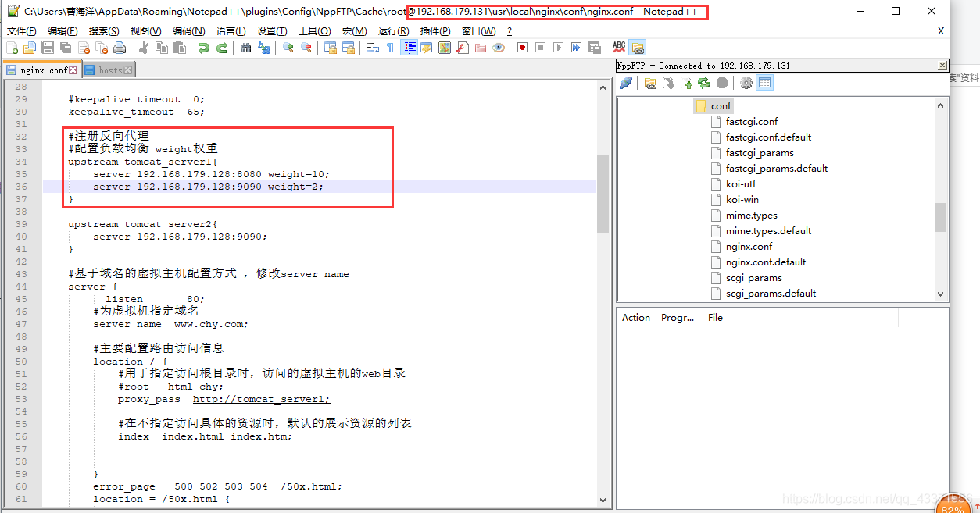Toggle show all characters pilcrow icon
The image size is (980, 513).
click(x=390, y=48)
